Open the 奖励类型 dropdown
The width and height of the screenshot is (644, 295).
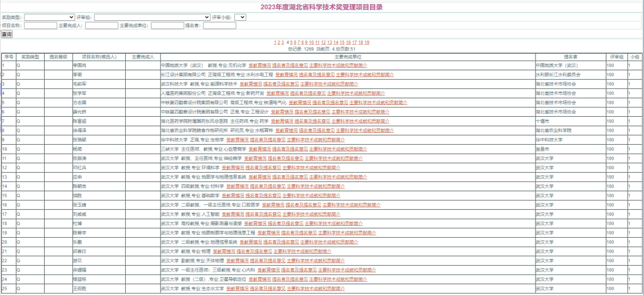(49, 17)
